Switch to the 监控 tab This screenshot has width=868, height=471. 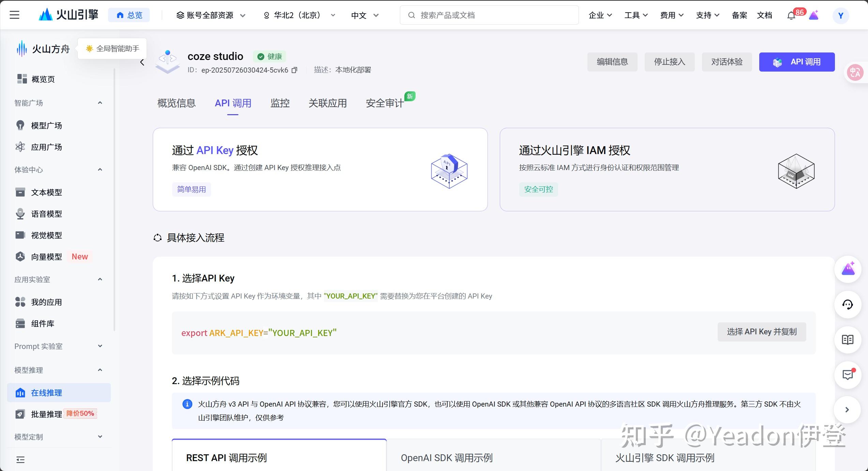(x=280, y=103)
